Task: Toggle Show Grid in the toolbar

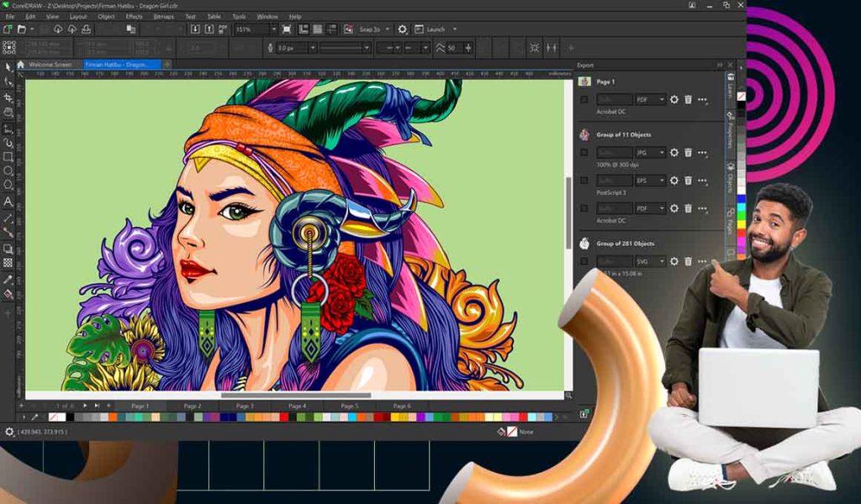Action: [317, 29]
